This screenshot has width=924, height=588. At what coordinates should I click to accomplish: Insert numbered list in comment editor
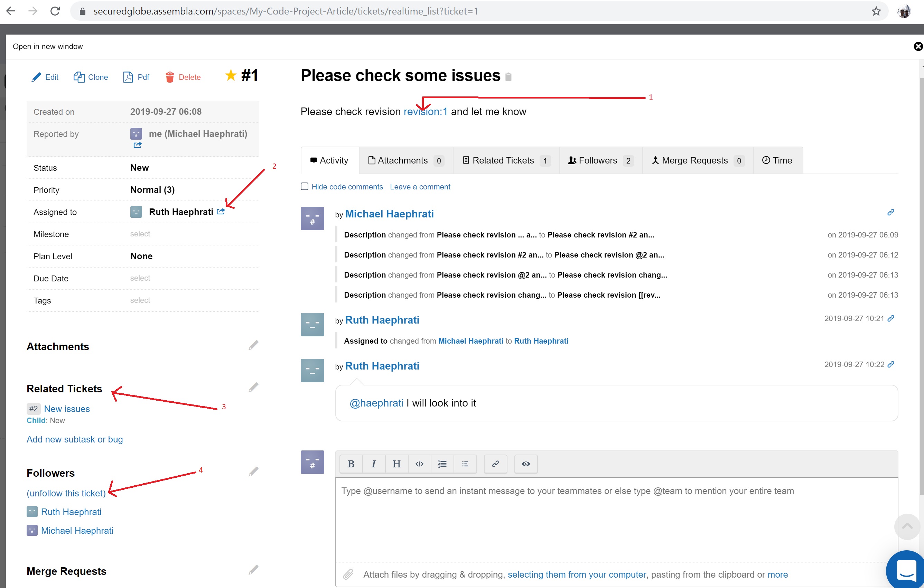point(442,464)
